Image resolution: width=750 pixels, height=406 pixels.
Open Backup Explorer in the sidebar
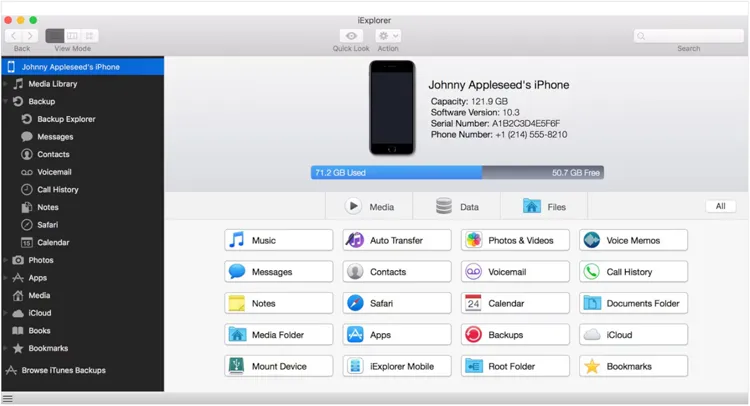[x=83, y=119]
